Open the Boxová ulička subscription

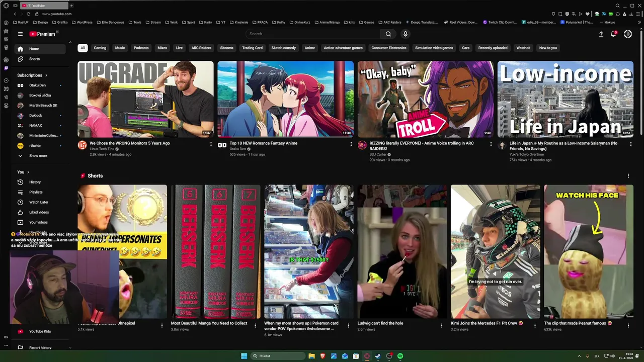click(x=40, y=96)
